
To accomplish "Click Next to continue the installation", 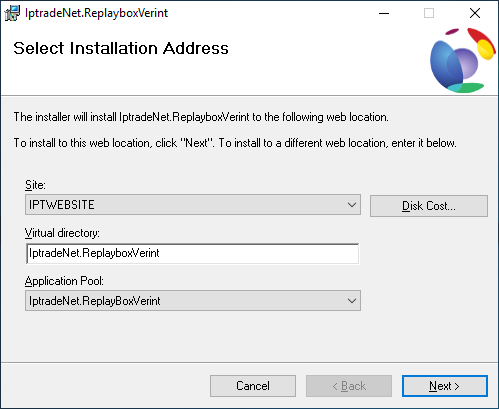I will point(445,386).
